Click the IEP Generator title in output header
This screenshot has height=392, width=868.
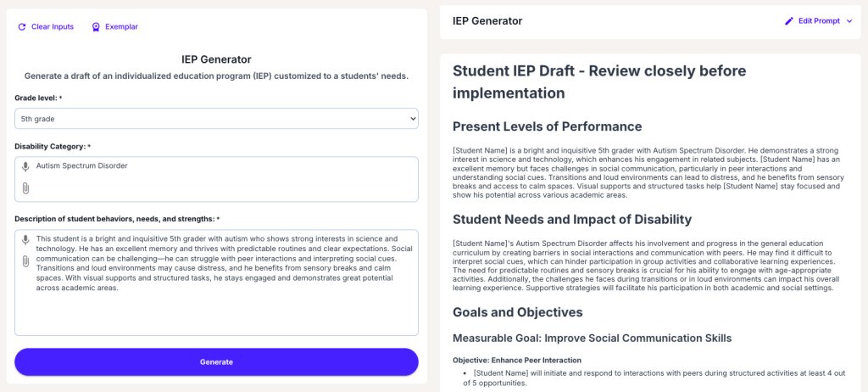tap(487, 21)
